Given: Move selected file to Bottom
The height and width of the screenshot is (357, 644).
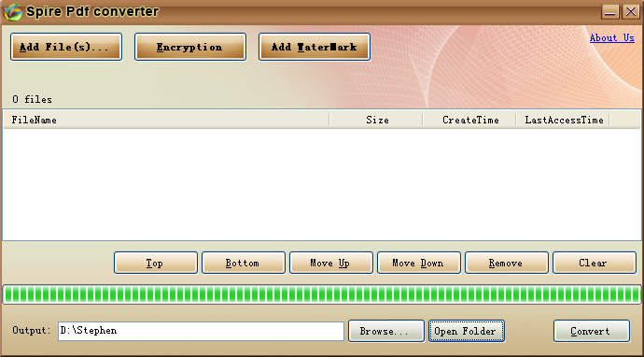Looking at the screenshot, I should pyautogui.click(x=244, y=263).
